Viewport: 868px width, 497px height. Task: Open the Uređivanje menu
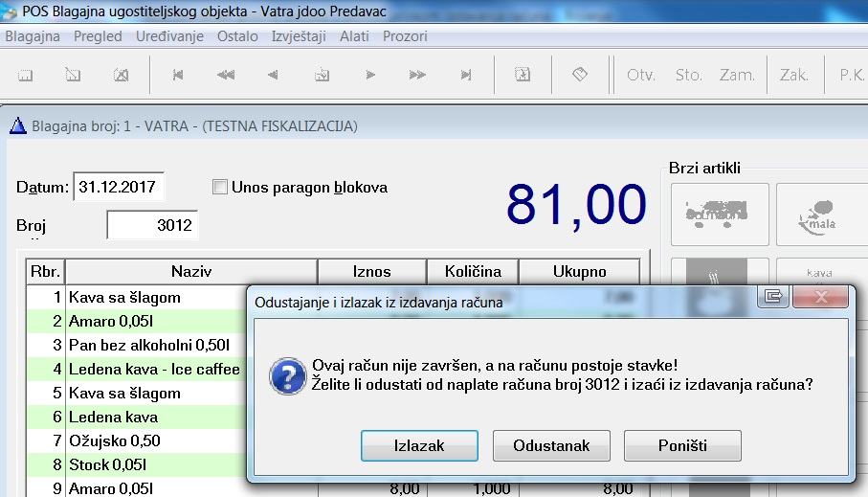[169, 36]
